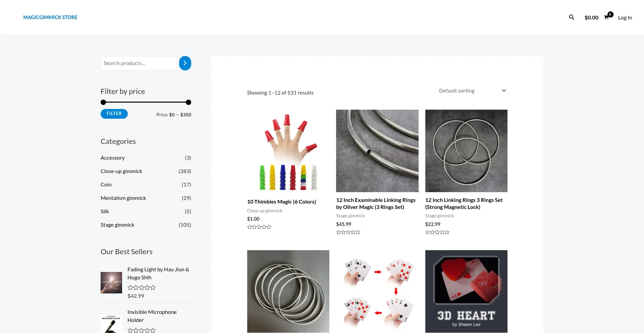Click star rating of Fading Light bestseller

coord(141,288)
